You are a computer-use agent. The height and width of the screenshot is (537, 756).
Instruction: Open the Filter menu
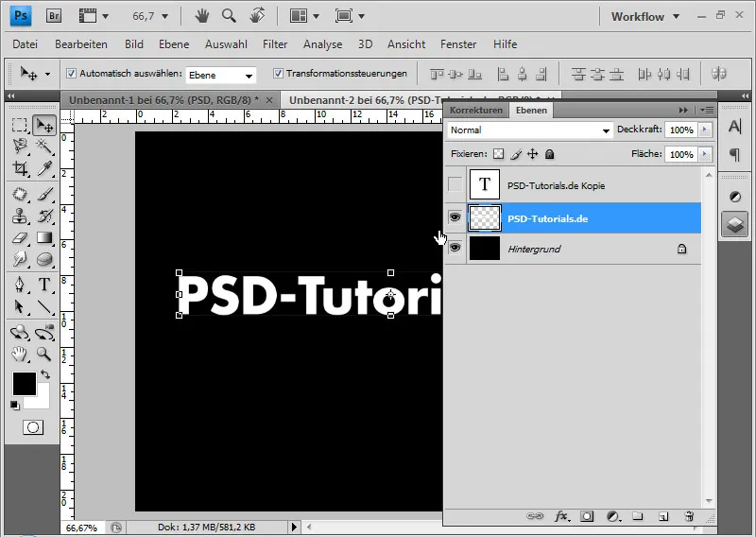[275, 44]
